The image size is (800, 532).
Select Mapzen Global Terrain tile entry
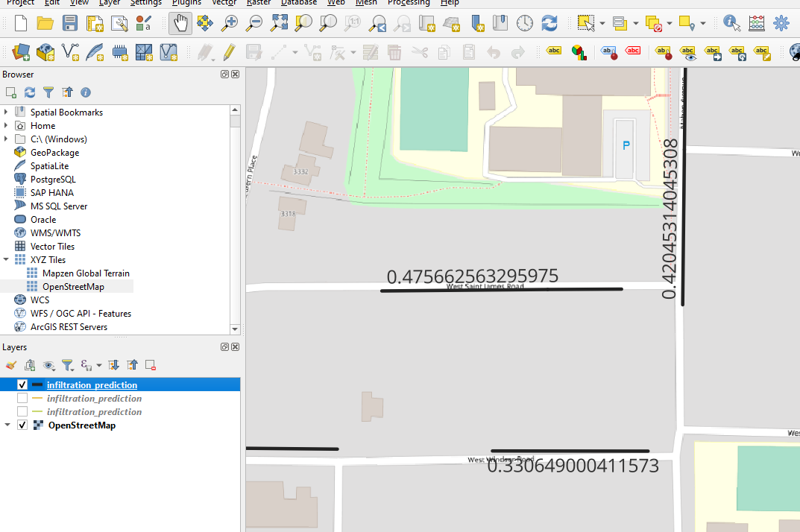tap(86, 273)
